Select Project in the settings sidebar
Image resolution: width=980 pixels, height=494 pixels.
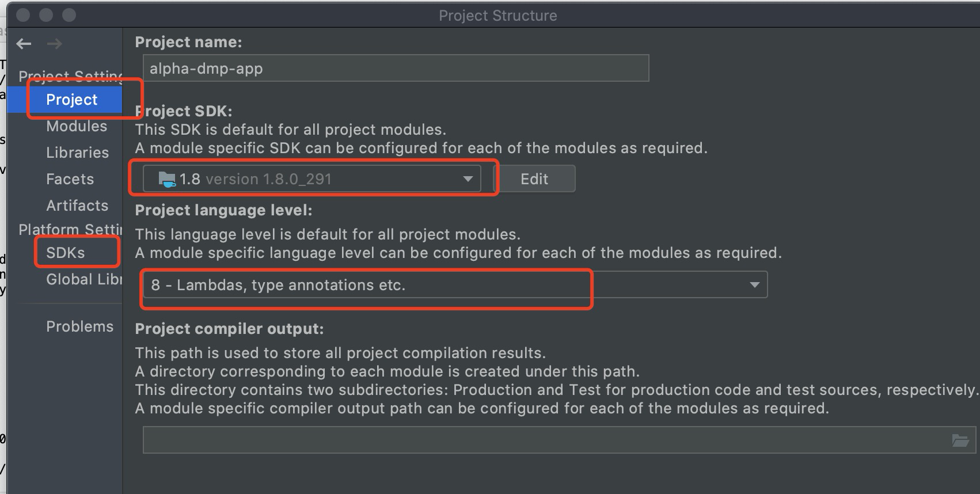[x=72, y=100]
